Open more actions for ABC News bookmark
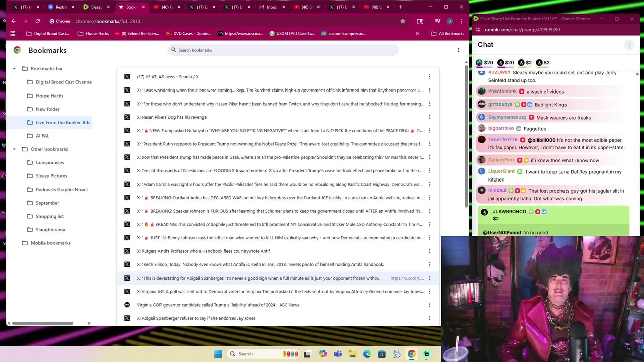644x362 pixels. tap(429, 305)
